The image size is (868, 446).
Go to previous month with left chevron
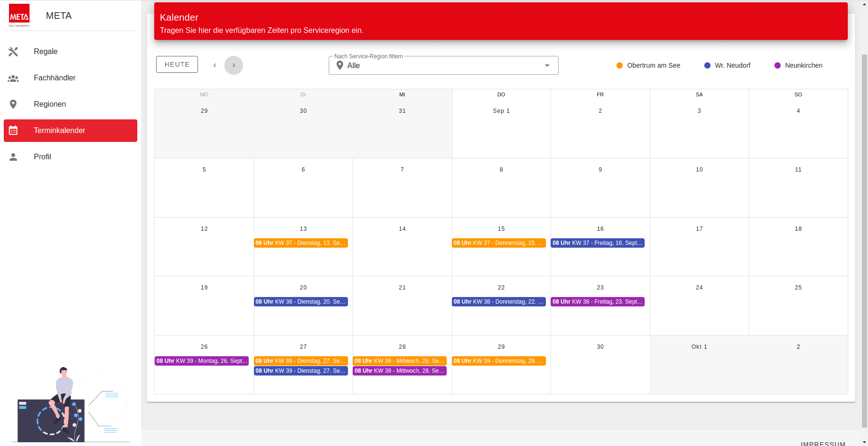point(215,65)
